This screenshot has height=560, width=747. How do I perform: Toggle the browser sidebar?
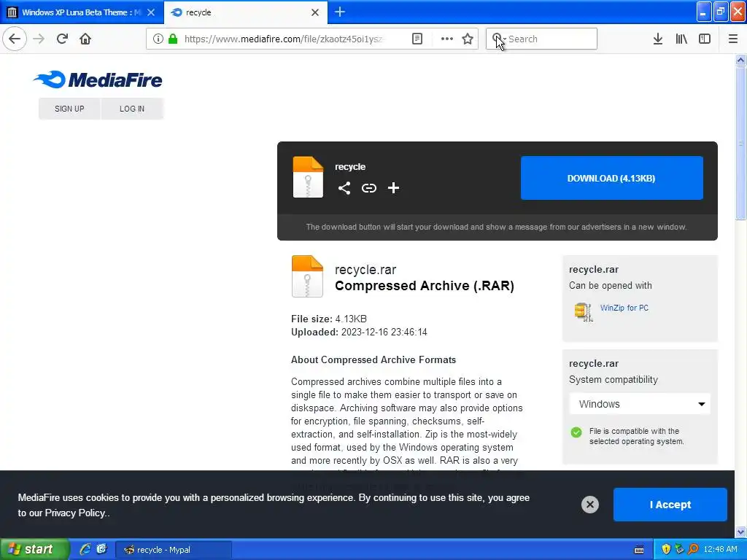point(705,39)
